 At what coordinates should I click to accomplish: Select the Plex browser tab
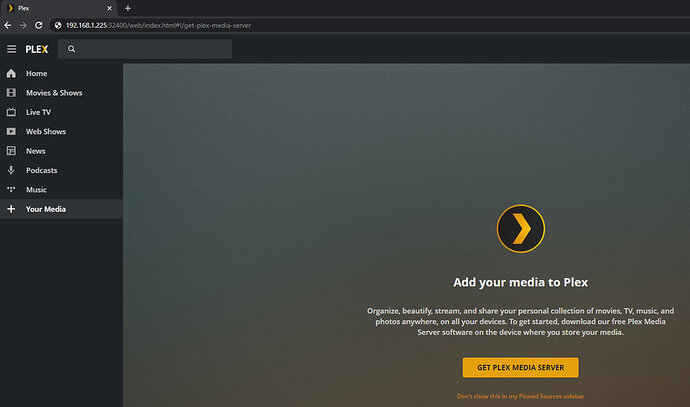coord(58,8)
